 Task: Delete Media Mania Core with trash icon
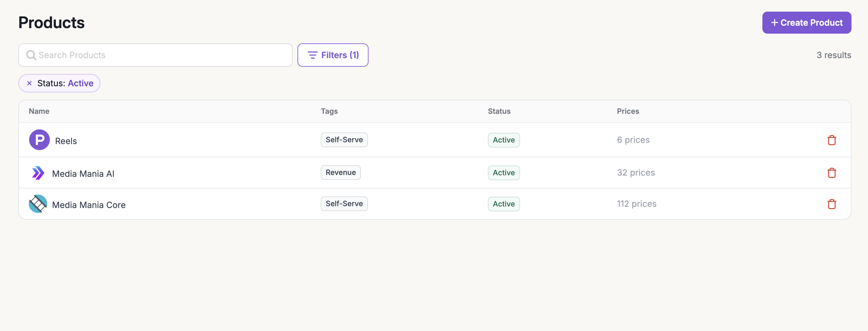click(x=831, y=204)
